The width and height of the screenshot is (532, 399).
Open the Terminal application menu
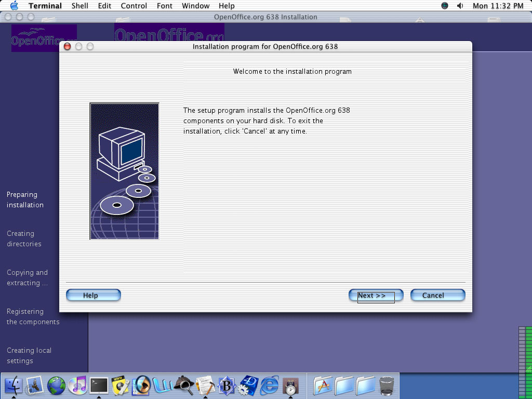click(x=45, y=6)
